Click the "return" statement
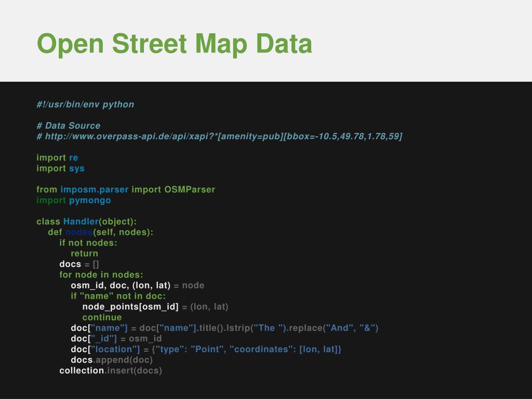Viewport: 532px width, 399px height. point(85,254)
